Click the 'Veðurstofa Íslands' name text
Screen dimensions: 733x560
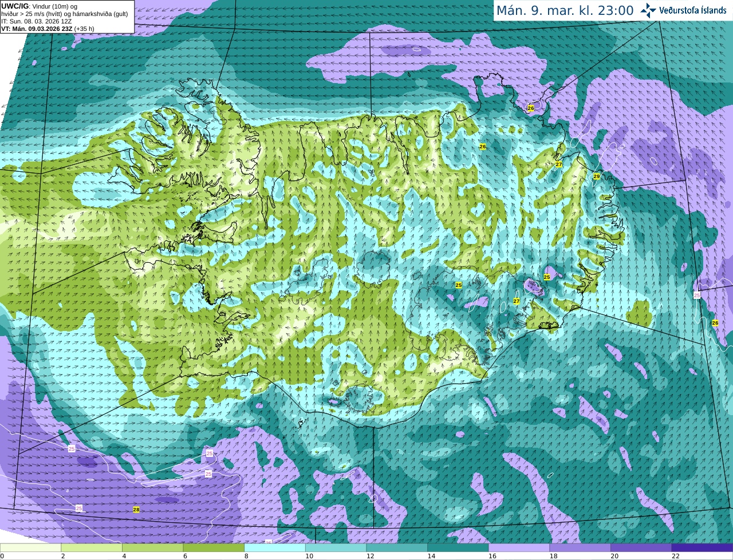[x=692, y=10]
